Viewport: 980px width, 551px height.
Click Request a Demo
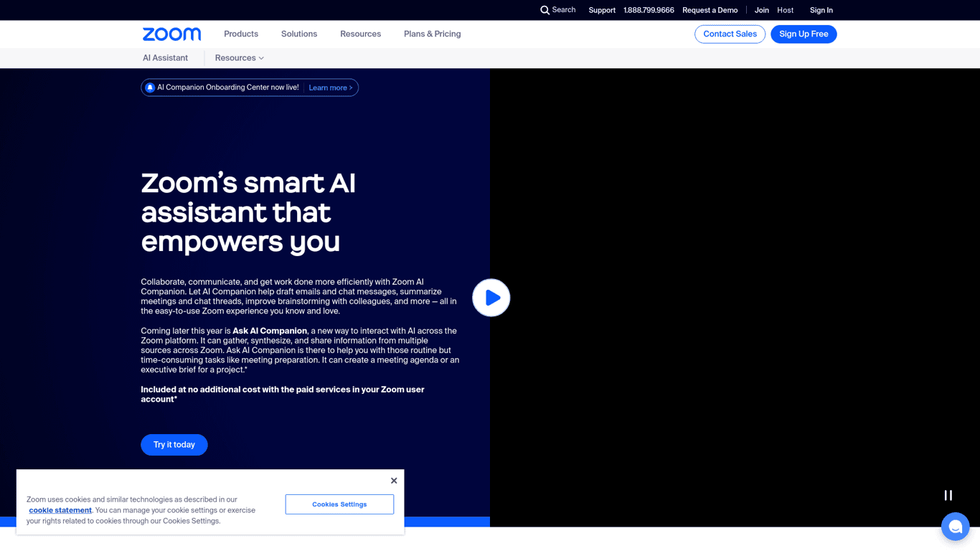[710, 10]
